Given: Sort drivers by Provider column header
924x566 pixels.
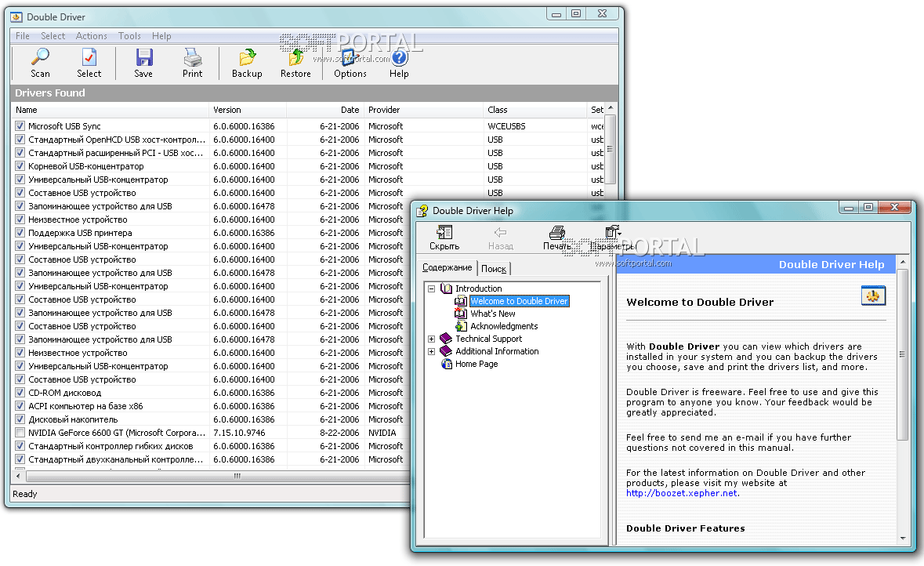Looking at the screenshot, I should [x=423, y=110].
